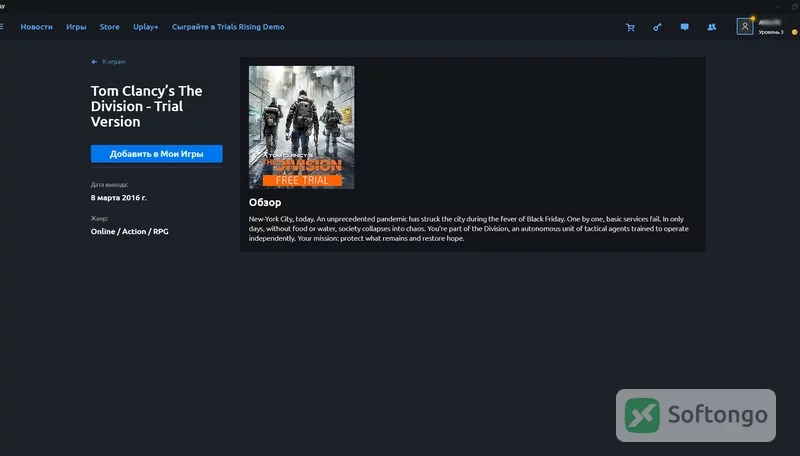Viewport: 800px width, 456px height.
Task: Click the Дата выхода label
Action: coord(109,185)
